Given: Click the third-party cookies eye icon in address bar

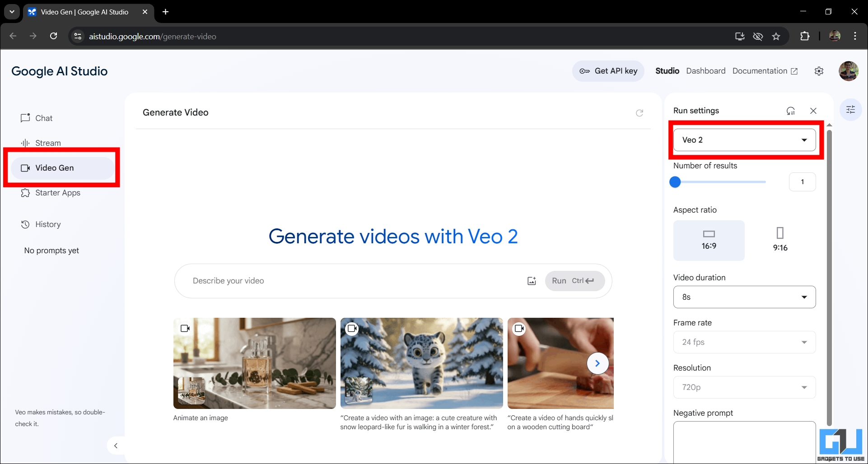Looking at the screenshot, I should coord(758,37).
